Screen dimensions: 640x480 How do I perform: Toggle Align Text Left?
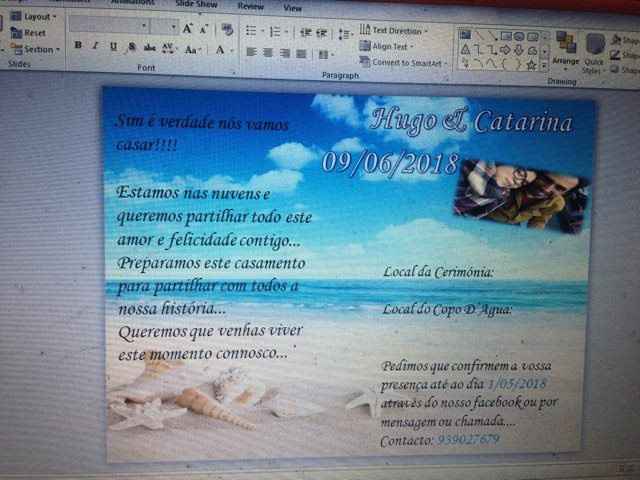(x=251, y=52)
